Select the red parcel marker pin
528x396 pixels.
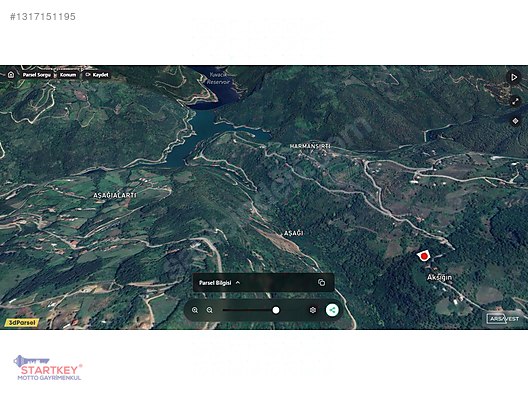point(424,256)
